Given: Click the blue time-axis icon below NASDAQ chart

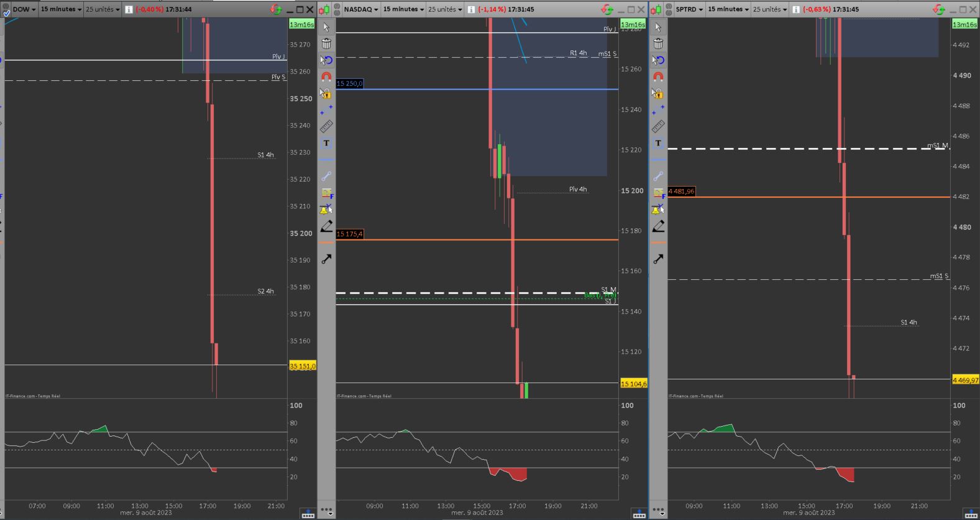Looking at the screenshot, I should (639, 514).
